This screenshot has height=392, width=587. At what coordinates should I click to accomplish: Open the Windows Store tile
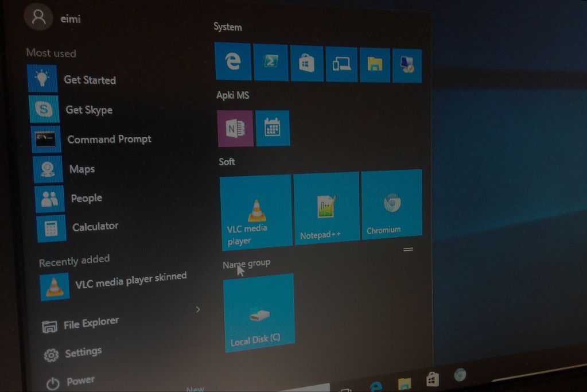tap(306, 63)
